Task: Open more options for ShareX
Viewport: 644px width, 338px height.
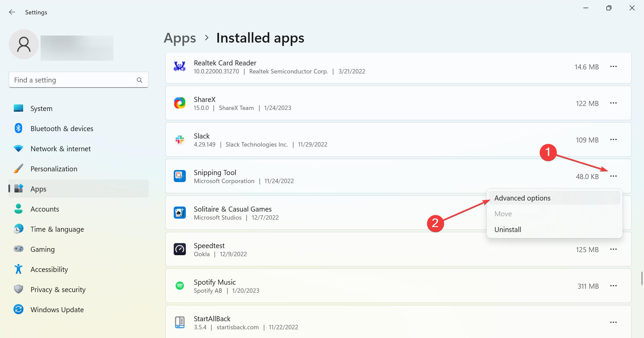Action: [613, 103]
